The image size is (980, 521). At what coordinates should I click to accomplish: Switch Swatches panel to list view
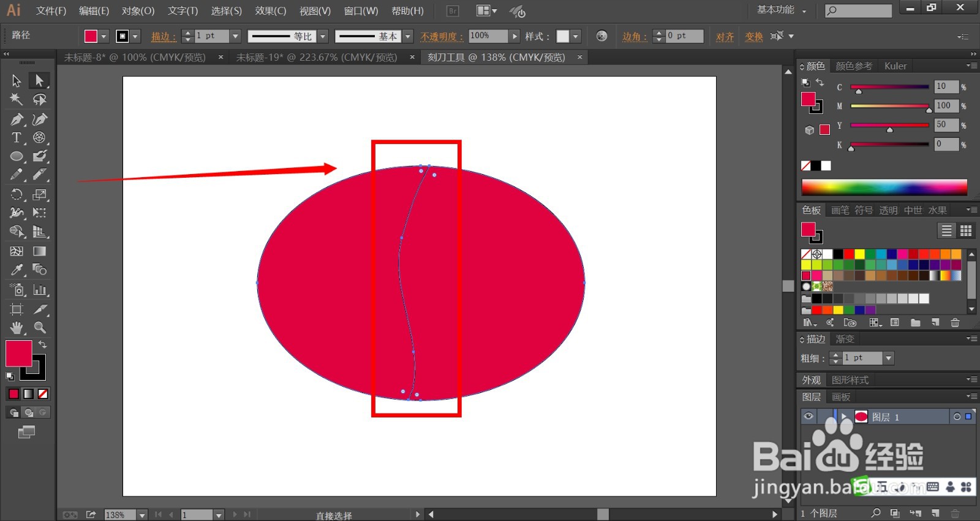click(946, 230)
